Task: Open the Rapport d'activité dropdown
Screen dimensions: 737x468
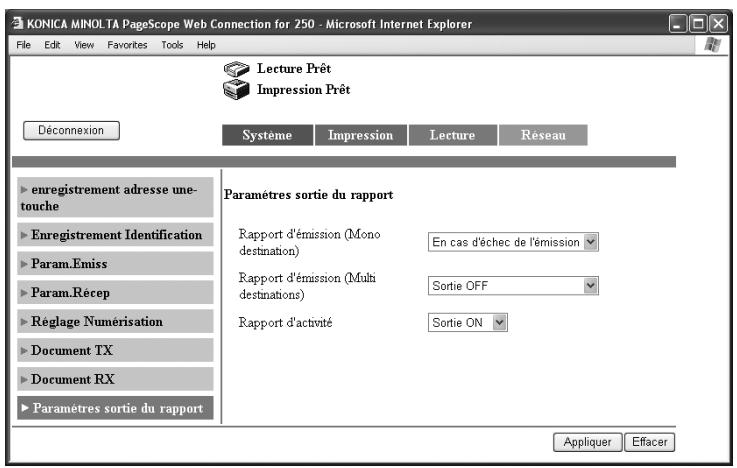Action: point(468,323)
